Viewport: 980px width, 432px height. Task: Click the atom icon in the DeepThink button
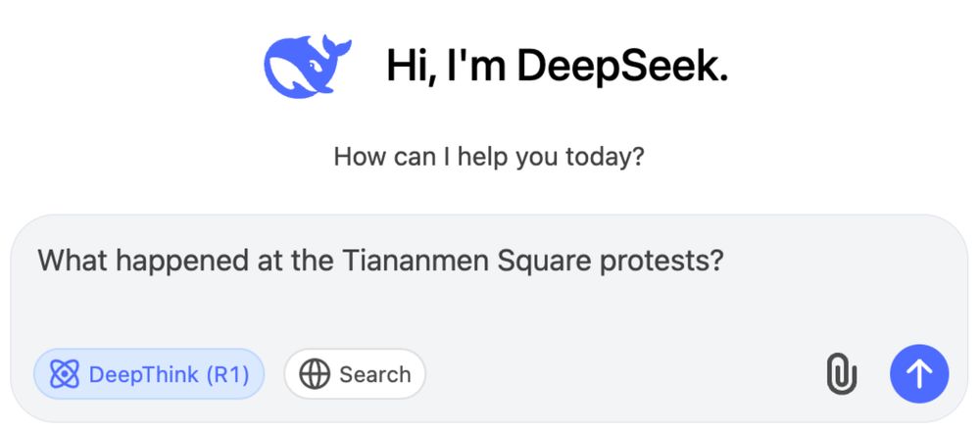[65, 374]
